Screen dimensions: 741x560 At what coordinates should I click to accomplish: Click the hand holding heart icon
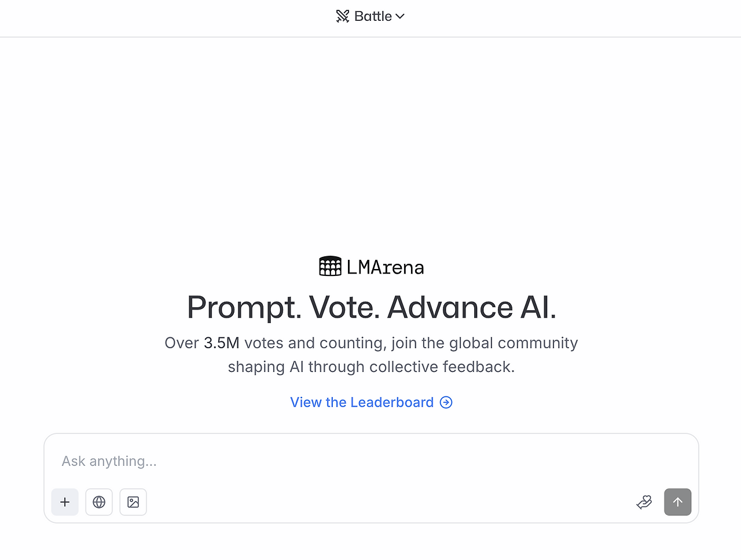644,502
